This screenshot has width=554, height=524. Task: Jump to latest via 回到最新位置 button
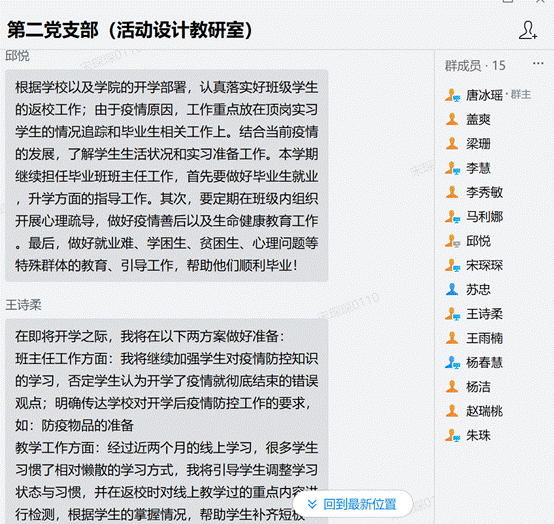click(x=353, y=504)
